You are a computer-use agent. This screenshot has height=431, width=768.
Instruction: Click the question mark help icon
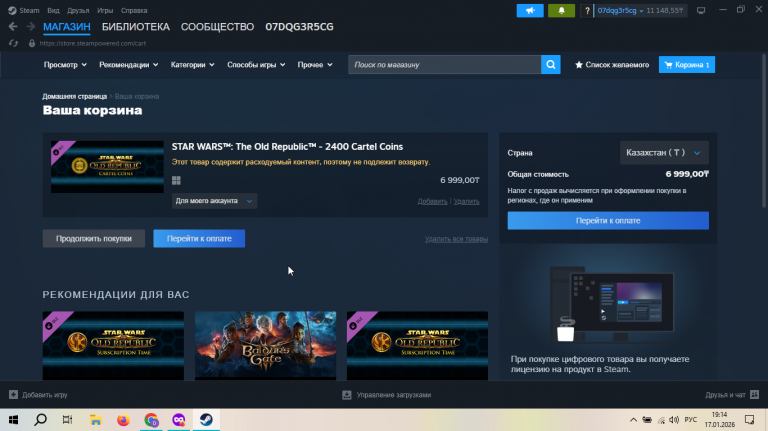click(x=587, y=10)
